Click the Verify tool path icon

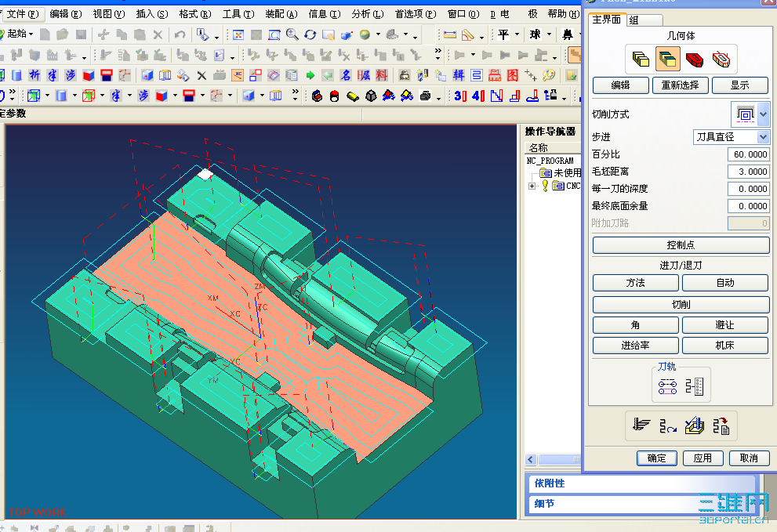point(694,425)
